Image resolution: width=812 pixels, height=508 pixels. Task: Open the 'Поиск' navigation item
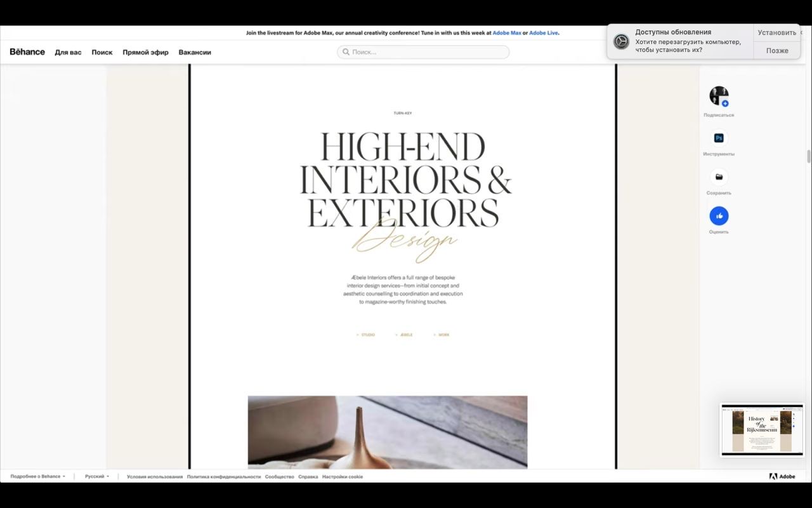coord(102,52)
